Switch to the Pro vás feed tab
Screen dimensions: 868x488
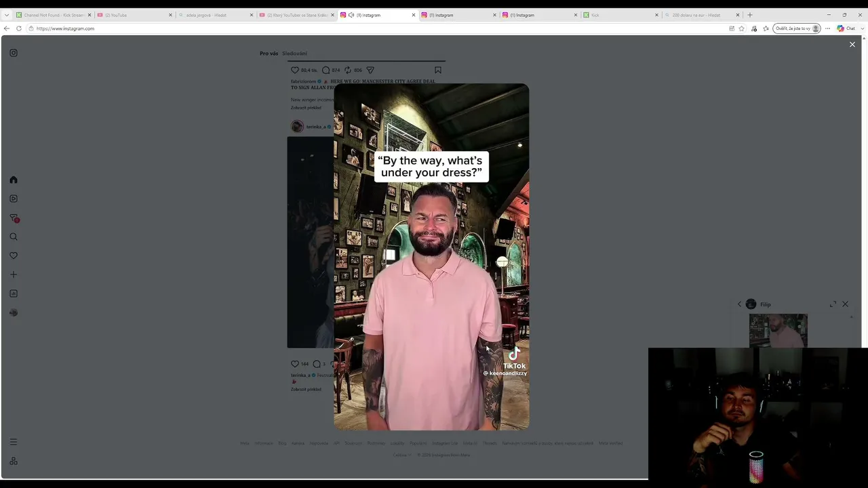[x=269, y=54]
